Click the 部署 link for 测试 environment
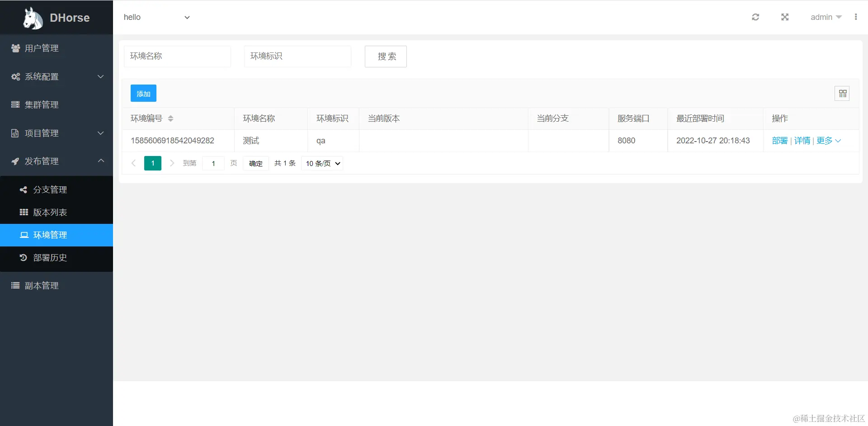 tap(779, 140)
